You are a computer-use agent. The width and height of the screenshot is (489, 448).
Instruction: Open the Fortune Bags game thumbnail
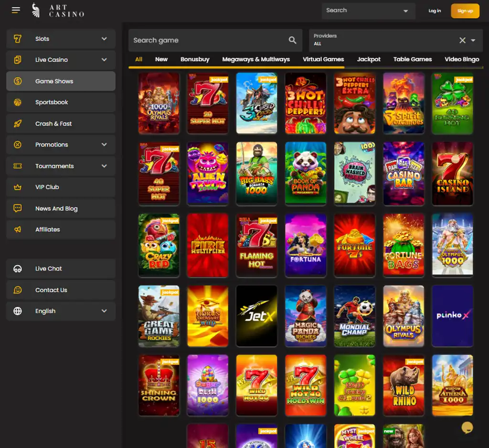pos(404,245)
